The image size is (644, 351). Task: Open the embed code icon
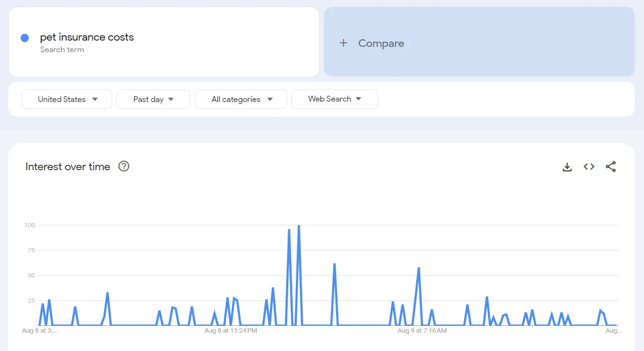pos(588,166)
